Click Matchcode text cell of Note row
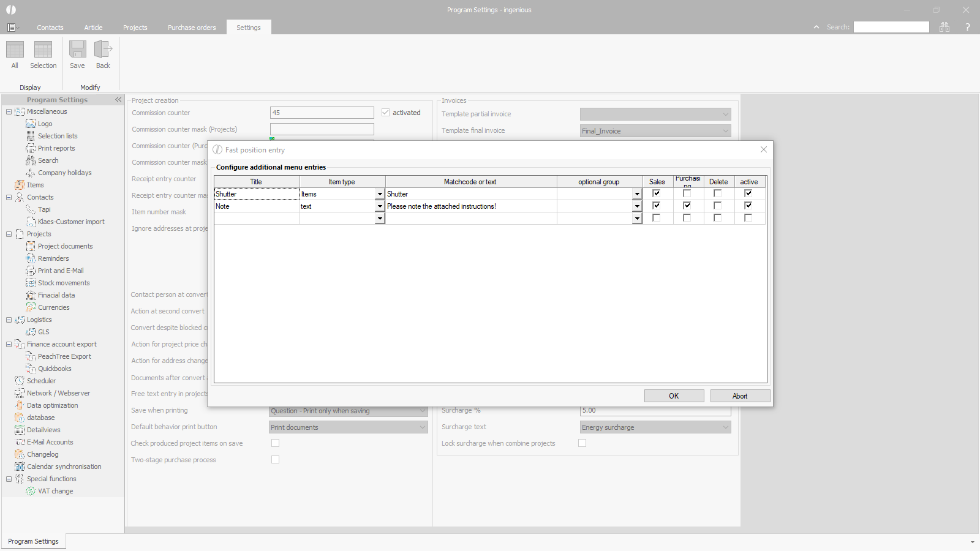Screen dimensions: 980x551 point(470,206)
